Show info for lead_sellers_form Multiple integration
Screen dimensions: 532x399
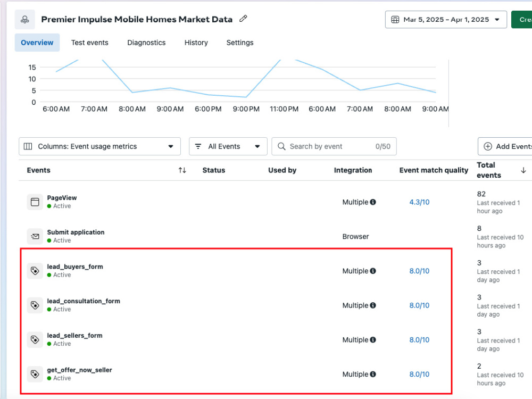(x=373, y=339)
